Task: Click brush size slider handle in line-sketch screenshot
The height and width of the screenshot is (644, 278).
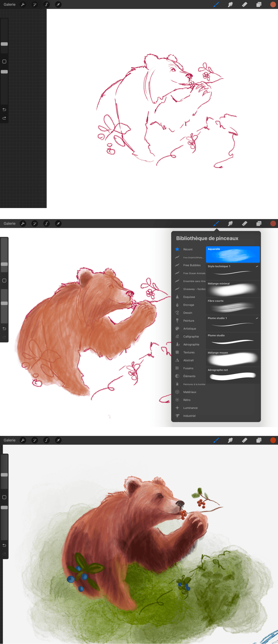Action: pos(4,44)
